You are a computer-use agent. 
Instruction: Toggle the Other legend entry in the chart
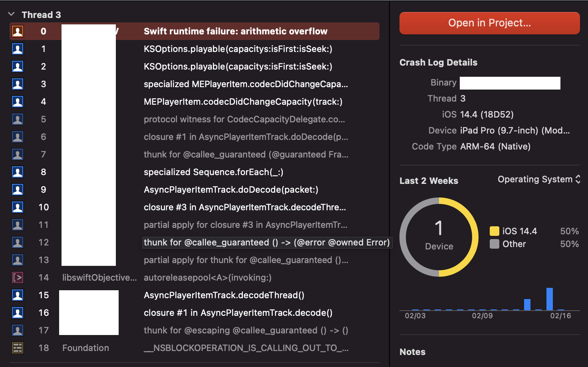coord(514,244)
